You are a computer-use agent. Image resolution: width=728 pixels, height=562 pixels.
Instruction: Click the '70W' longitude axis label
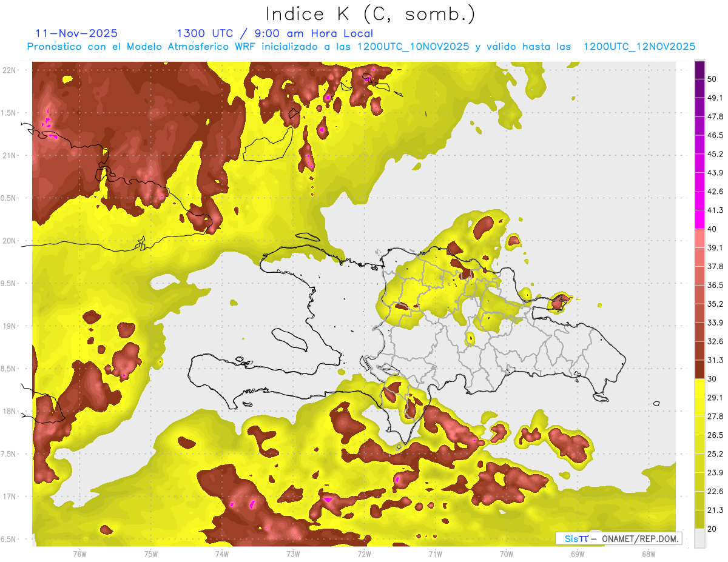(507, 554)
